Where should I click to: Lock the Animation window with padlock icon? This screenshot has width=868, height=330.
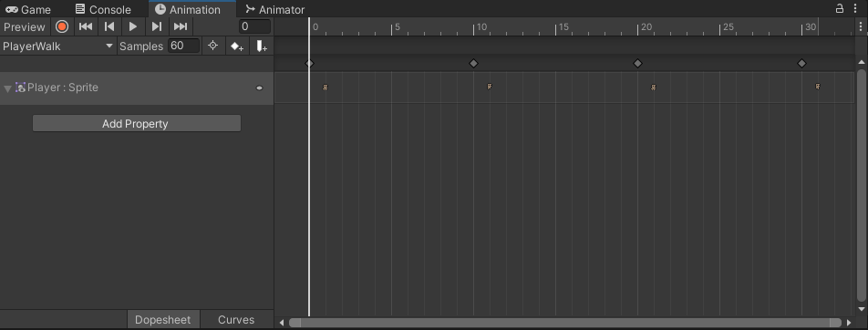[x=840, y=8]
